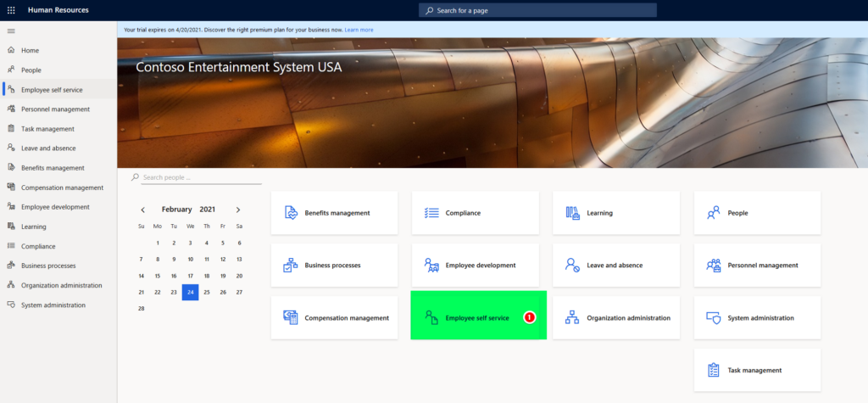This screenshot has height=403, width=868.
Task: Click Employee development sidebar icon
Action: (10, 207)
